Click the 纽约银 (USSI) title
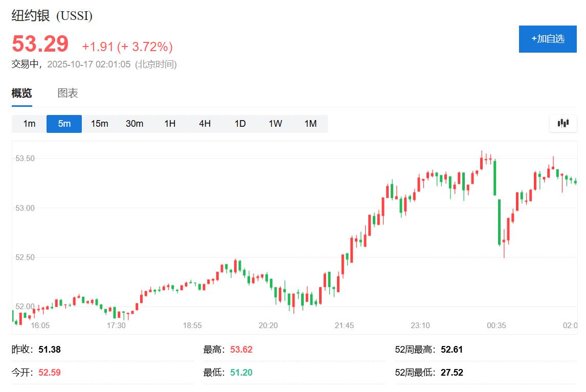This screenshot has width=586, height=392. 52,16
